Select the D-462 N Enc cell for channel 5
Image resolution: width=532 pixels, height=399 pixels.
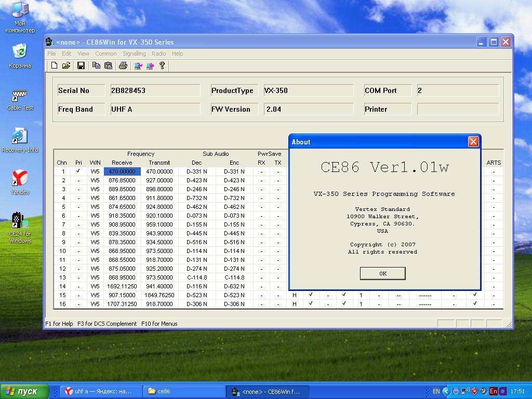click(234, 207)
